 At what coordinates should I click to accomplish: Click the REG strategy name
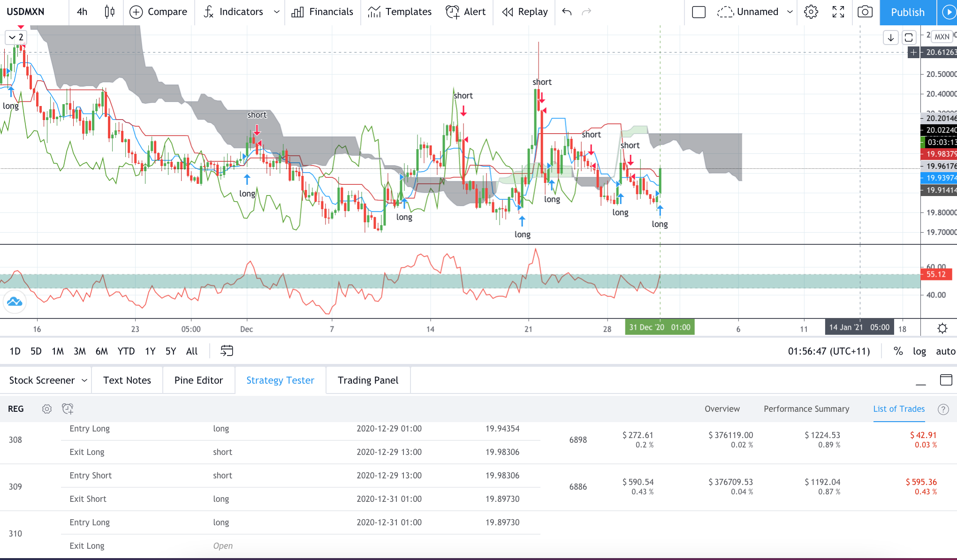15,409
